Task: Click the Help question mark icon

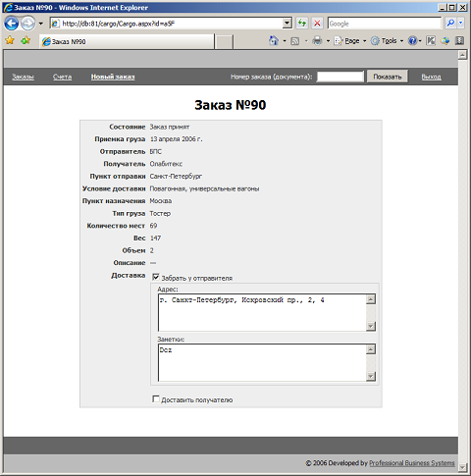Action: pyautogui.click(x=413, y=41)
